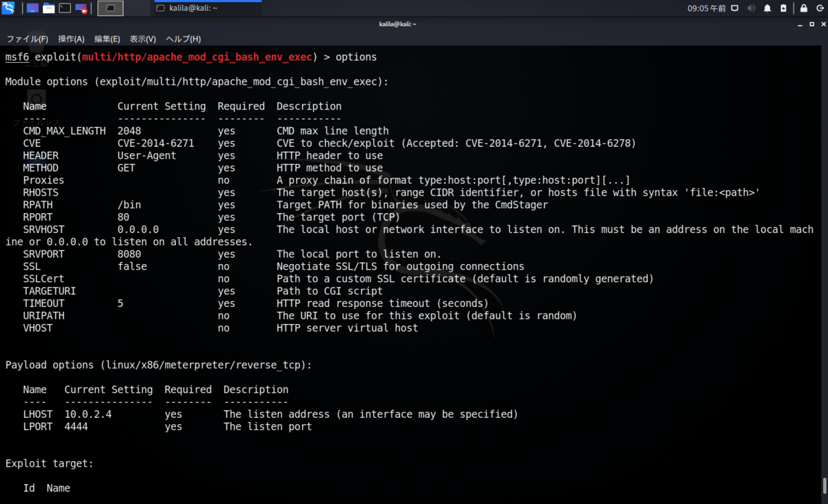Click the 'Exploit target:' heading
The width and height of the screenshot is (828, 504).
(50, 464)
